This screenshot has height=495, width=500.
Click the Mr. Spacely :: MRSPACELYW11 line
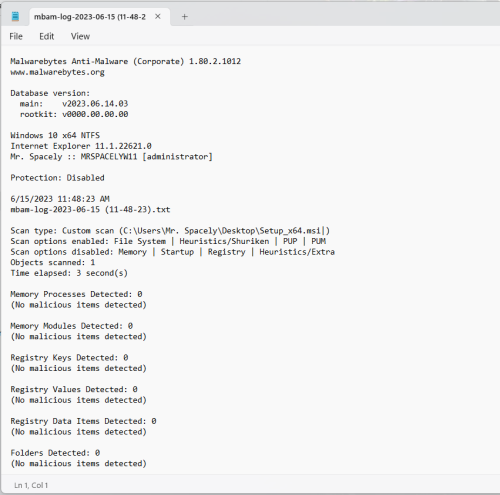pos(111,157)
